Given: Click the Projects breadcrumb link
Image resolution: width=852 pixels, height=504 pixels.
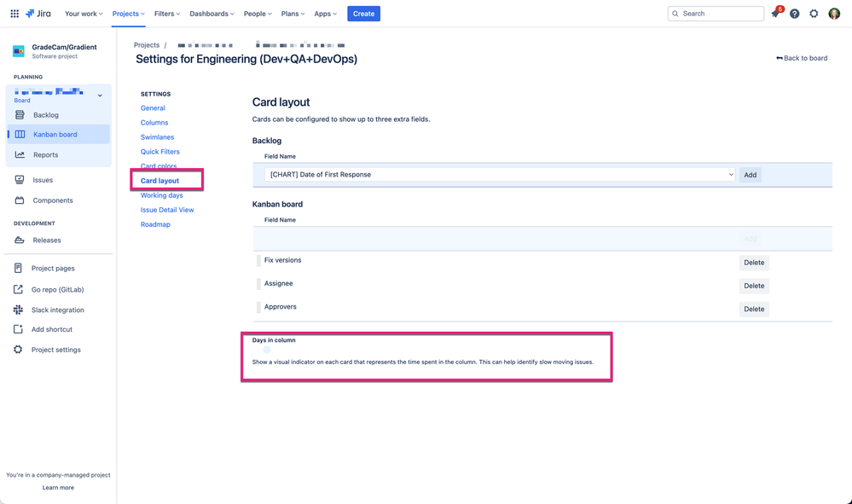Looking at the screenshot, I should pyautogui.click(x=147, y=45).
